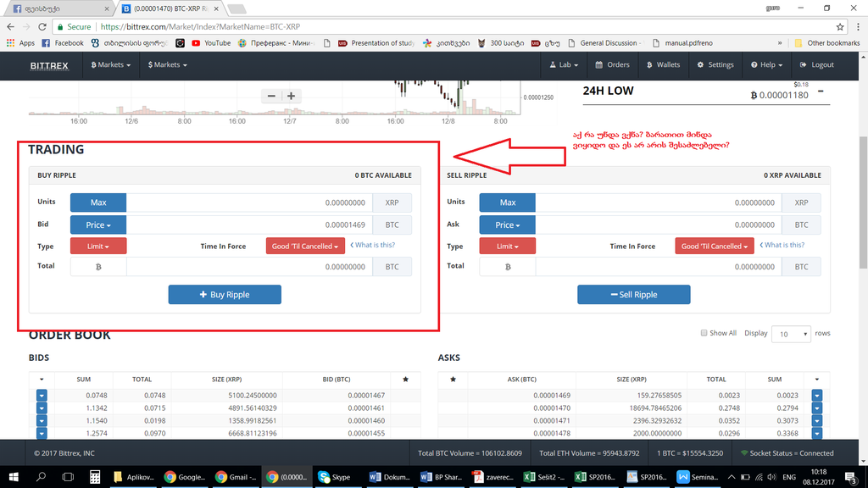Bookmark this page with star icon
The height and width of the screenshot is (488, 868).
840,26
